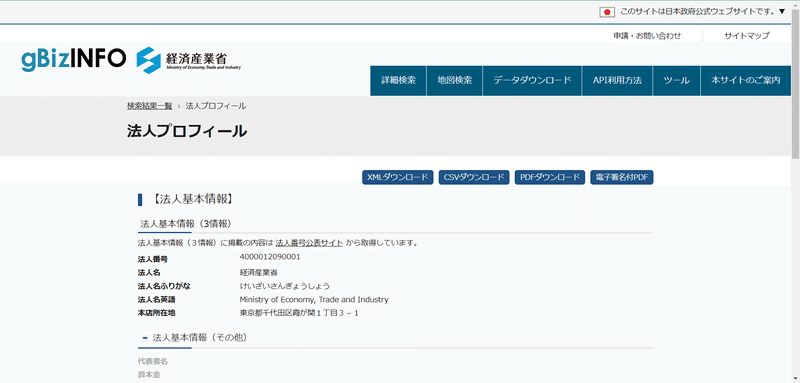Click address 東京都千代田区霞が関１丁目３－１

[299, 313]
